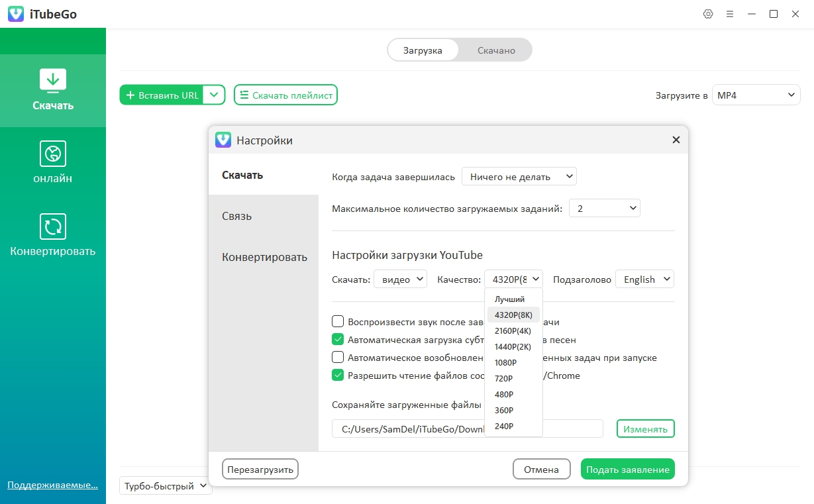Click the iTubeGo logo in title bar
This screenshot has height=504, width=814.
16,14
